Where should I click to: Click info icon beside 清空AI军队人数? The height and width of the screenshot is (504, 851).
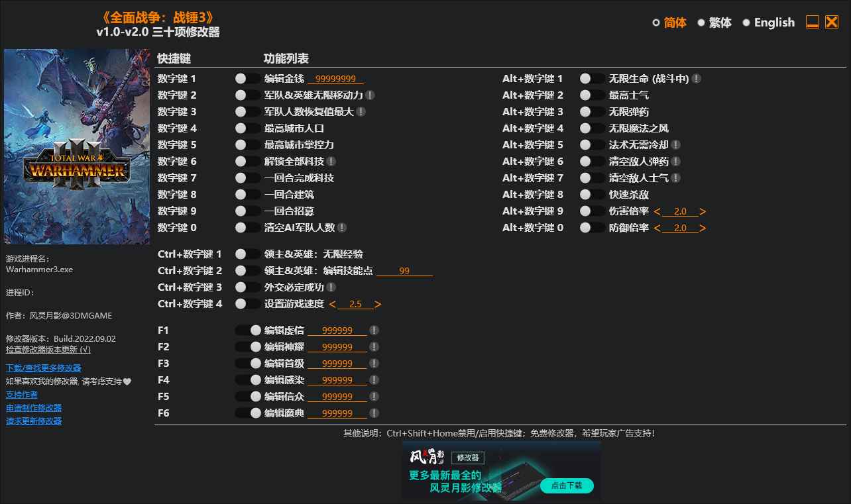341,228
